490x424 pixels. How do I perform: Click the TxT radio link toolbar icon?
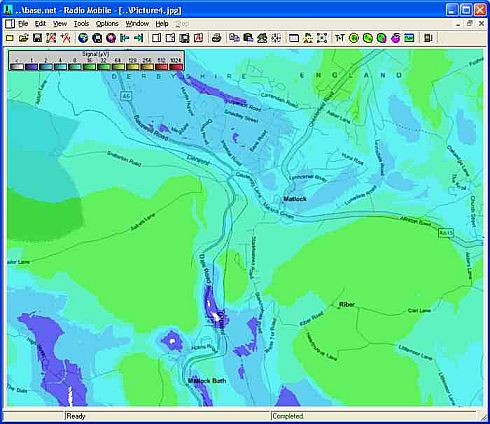[x=340, y=38]
